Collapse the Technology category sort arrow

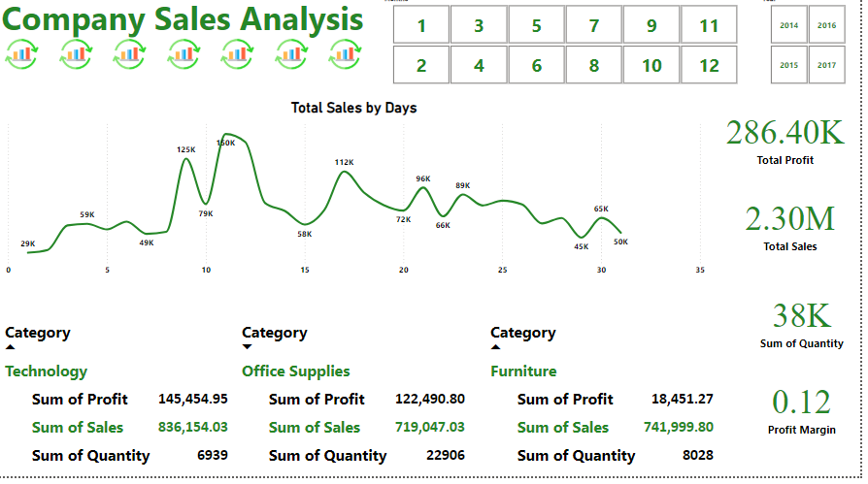click(x=10, y=347)
